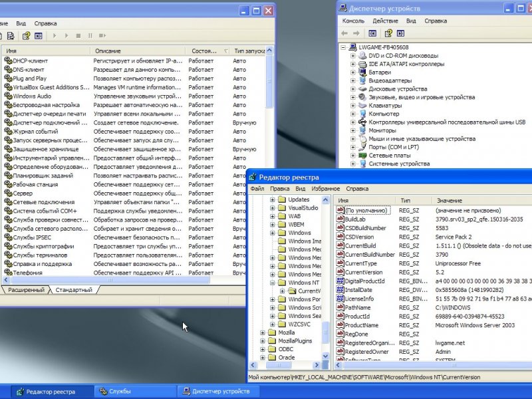Expand the IDE ATA/ATAPI контроллеры node
532x399 pixels.
coord(353,64)
